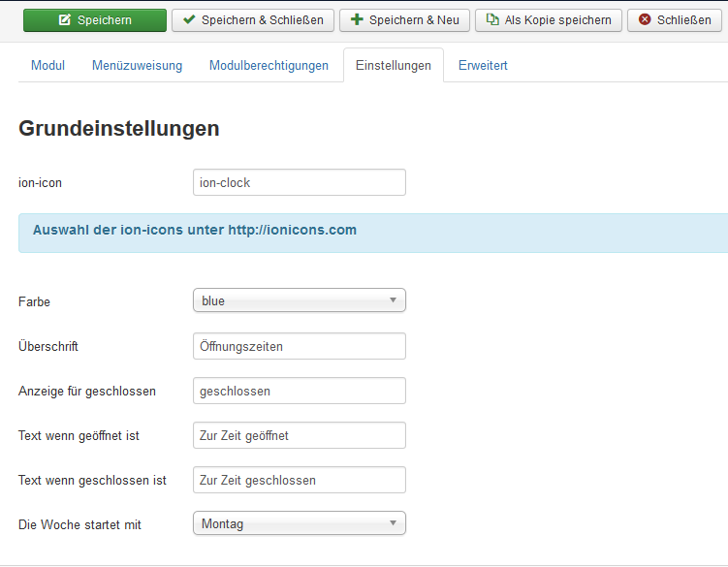Click the Die Woche startet mit label
This screenshot has height=567, width=728.
[x=79, y=524]
